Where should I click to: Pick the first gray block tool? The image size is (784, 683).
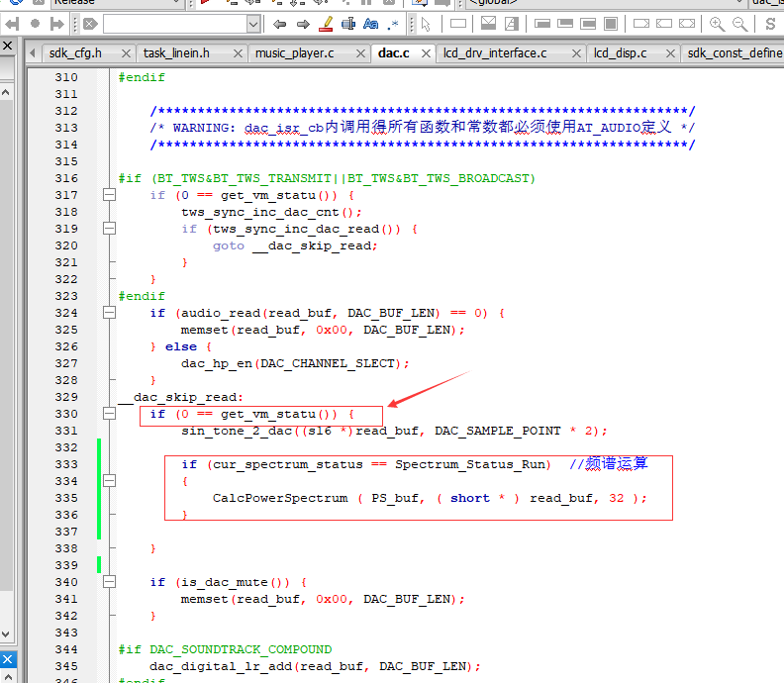click(542, 24)
